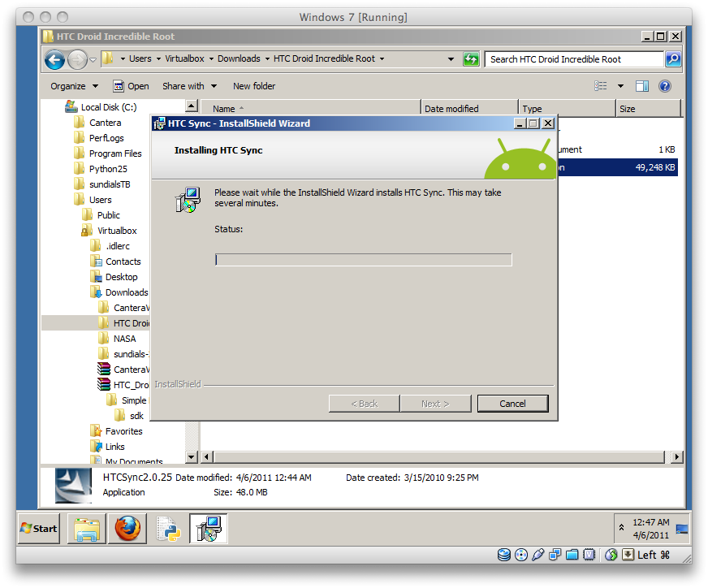Go back with Explorer back arrow
Image resolution: width=708 pixels, height=588 pixels.
[54, 59]
